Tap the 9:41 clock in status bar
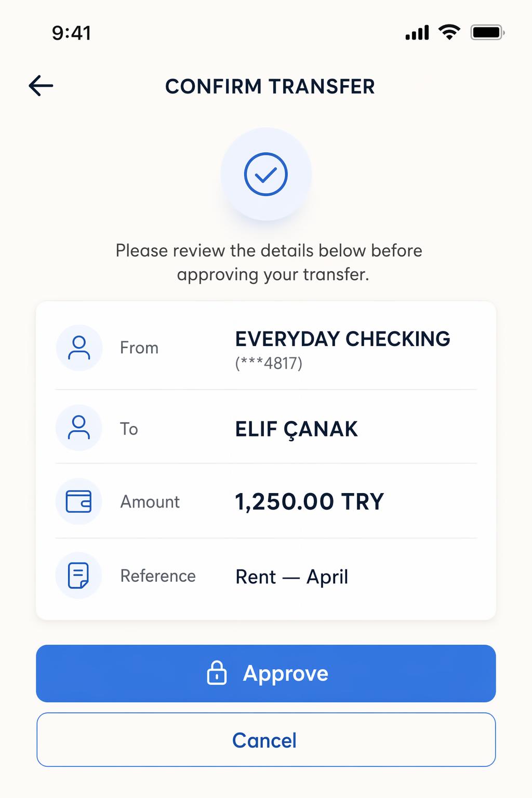 tap(71, 33)
